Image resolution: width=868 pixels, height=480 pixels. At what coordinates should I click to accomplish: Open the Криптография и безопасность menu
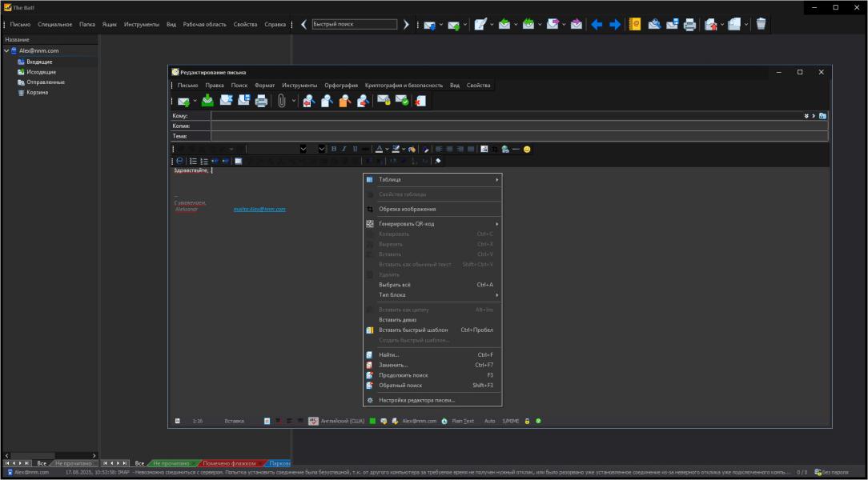pos(404,85)
